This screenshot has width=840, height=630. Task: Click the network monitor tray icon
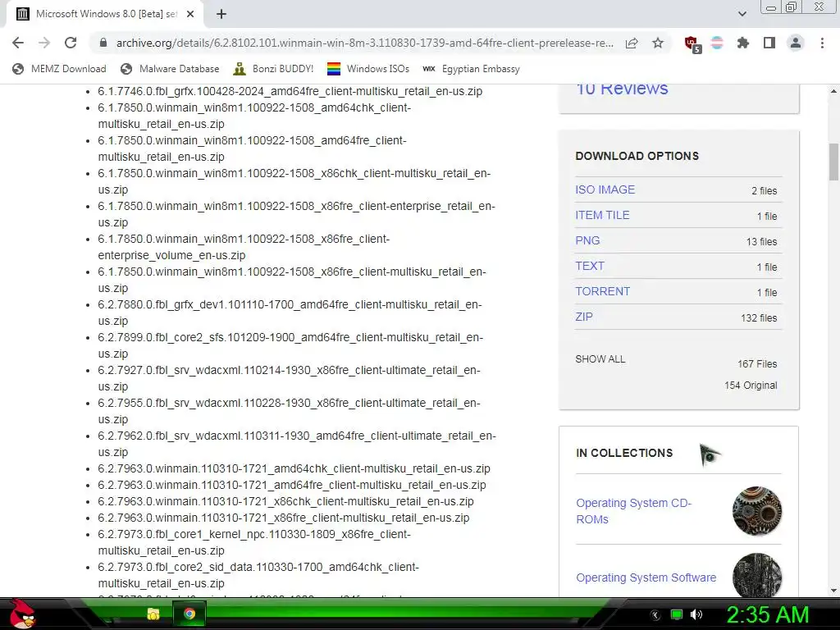[677, 614]
